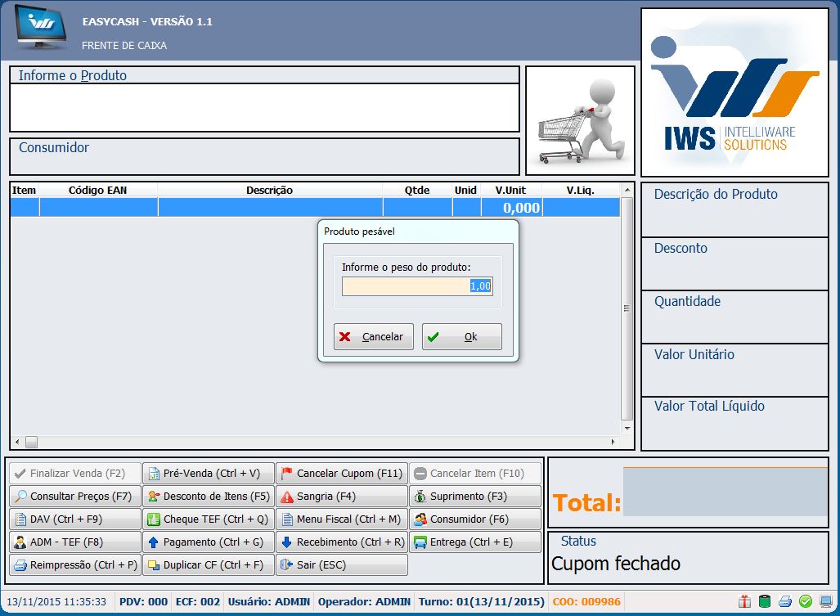Click the monitor icon in status bar

825,602
